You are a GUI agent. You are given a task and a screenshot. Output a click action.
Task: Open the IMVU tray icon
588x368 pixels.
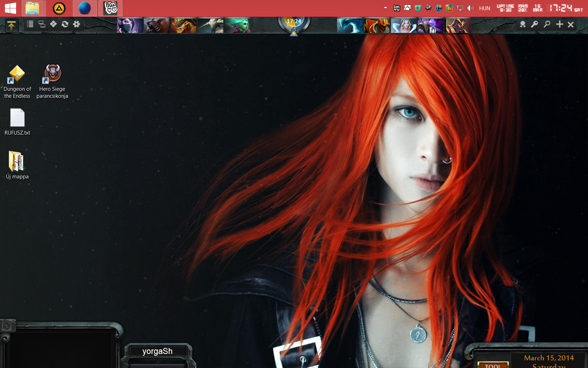(x=397, y=8)
